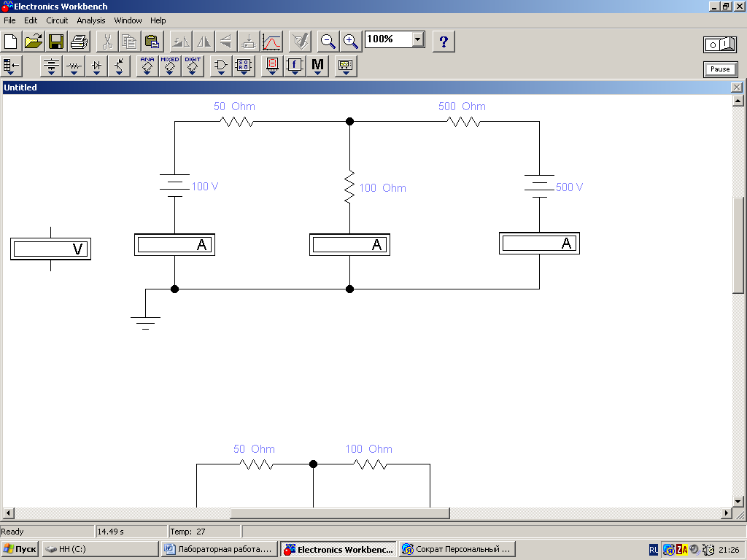
Task: Pause the simulation
Action: pyautogui.click(x=720, y=69)
